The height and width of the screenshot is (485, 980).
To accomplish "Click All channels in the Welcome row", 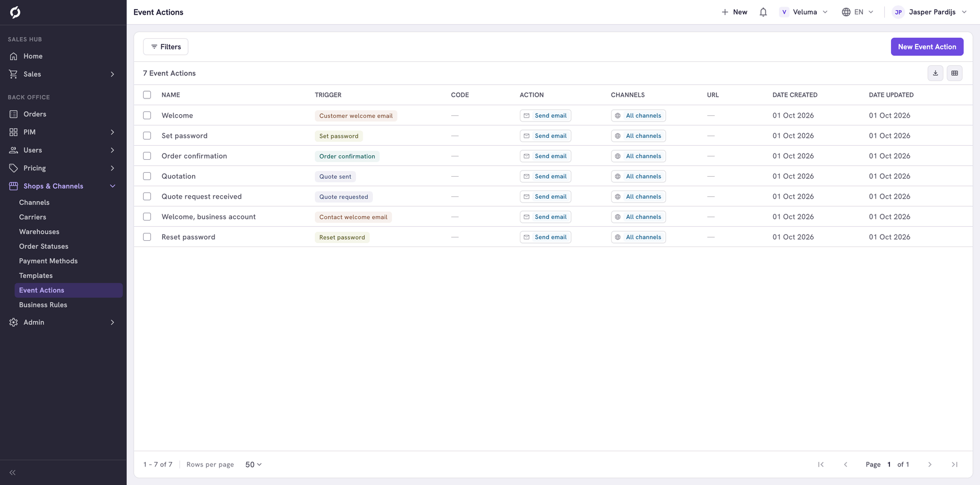I will click(638, 115).
